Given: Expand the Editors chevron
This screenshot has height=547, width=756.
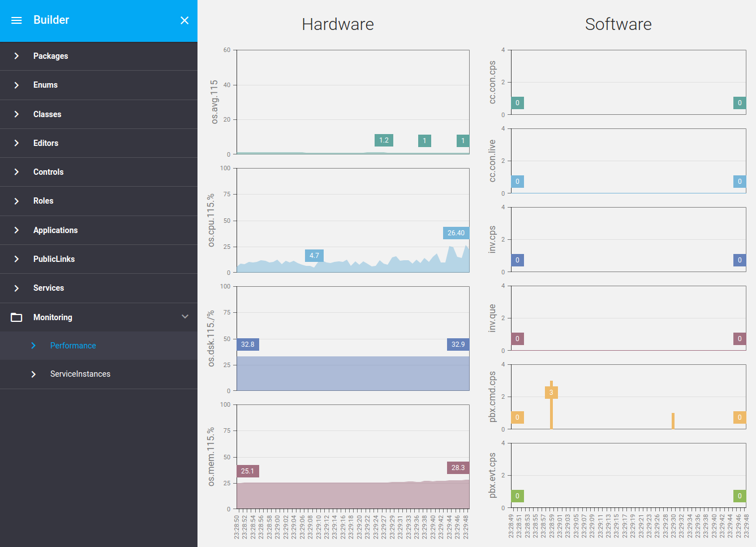Looking at the screenshot, I should click(16, 143).
